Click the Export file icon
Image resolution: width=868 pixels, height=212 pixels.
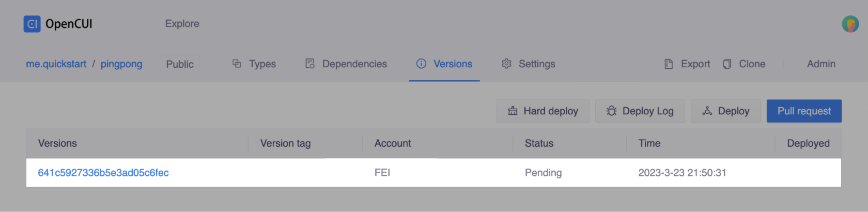point(669,64)
